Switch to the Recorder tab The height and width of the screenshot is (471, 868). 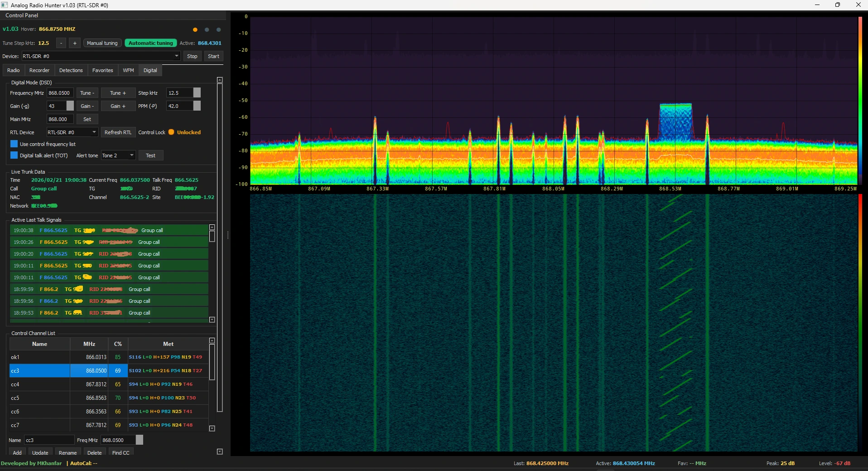[x=39, y=70]
